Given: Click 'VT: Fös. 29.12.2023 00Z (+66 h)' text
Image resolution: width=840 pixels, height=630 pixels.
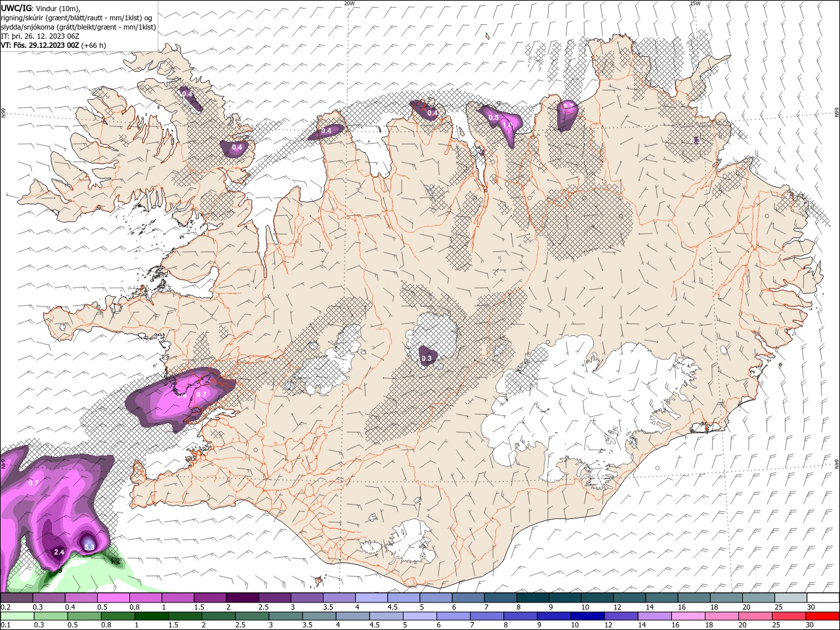Looking at the screenshot, I should (x=53, y=45).
